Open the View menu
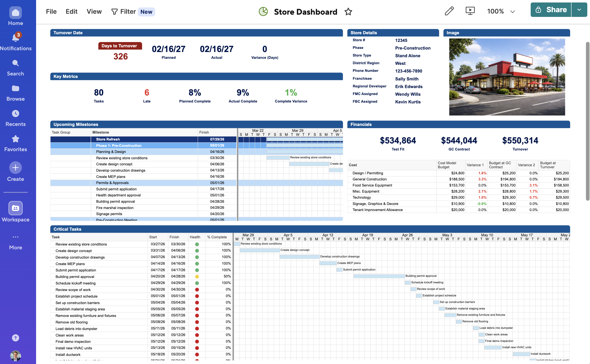Viewport: 590px width, 364px height. click(94, 11)
